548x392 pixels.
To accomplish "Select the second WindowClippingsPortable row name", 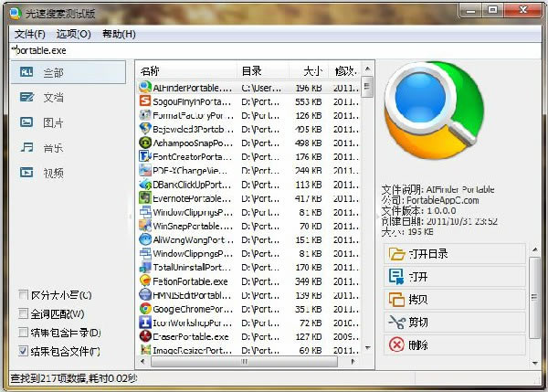I will (193, 253).
